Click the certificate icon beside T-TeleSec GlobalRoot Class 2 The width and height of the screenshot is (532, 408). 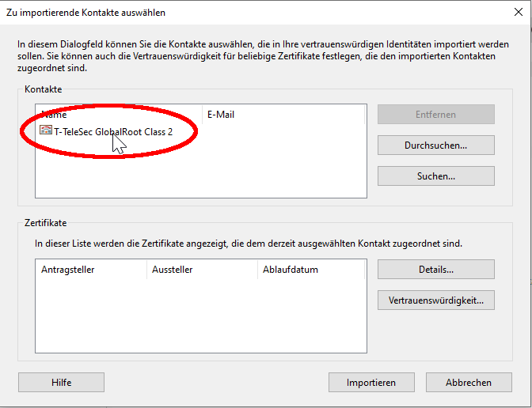pos(46,130)
